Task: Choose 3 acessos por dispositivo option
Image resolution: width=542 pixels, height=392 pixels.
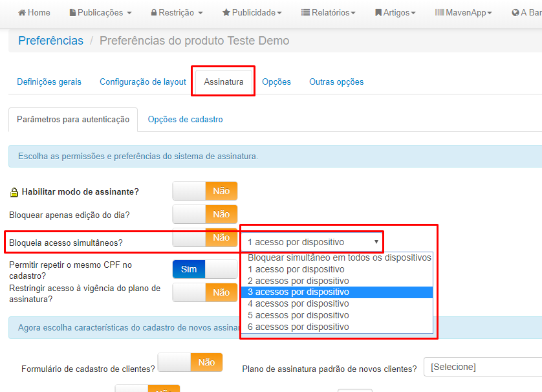Action: click(337, 292)
